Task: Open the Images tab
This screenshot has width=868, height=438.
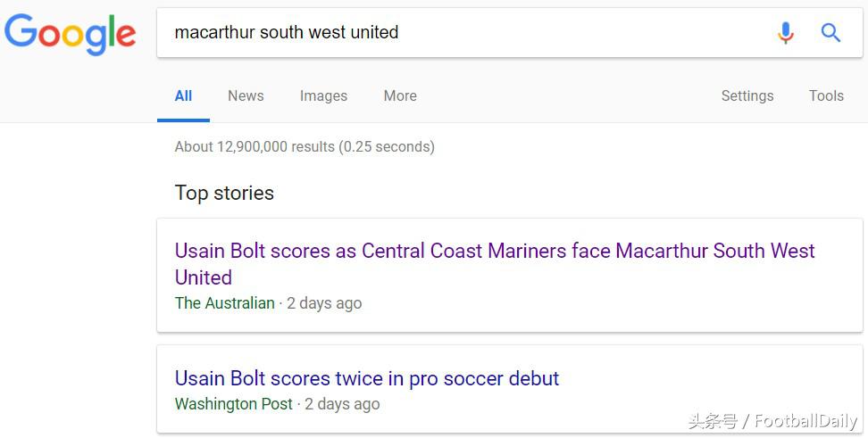Action: click(323, 95)
